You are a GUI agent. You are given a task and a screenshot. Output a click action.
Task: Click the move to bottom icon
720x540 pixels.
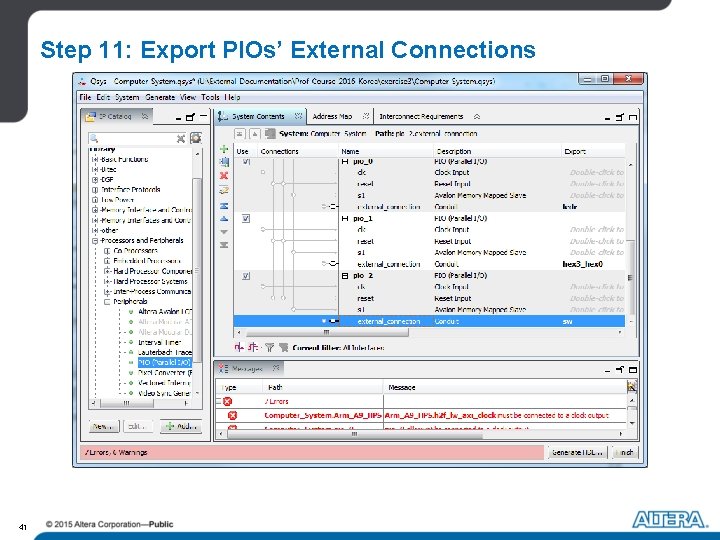[x=224, y=245]
